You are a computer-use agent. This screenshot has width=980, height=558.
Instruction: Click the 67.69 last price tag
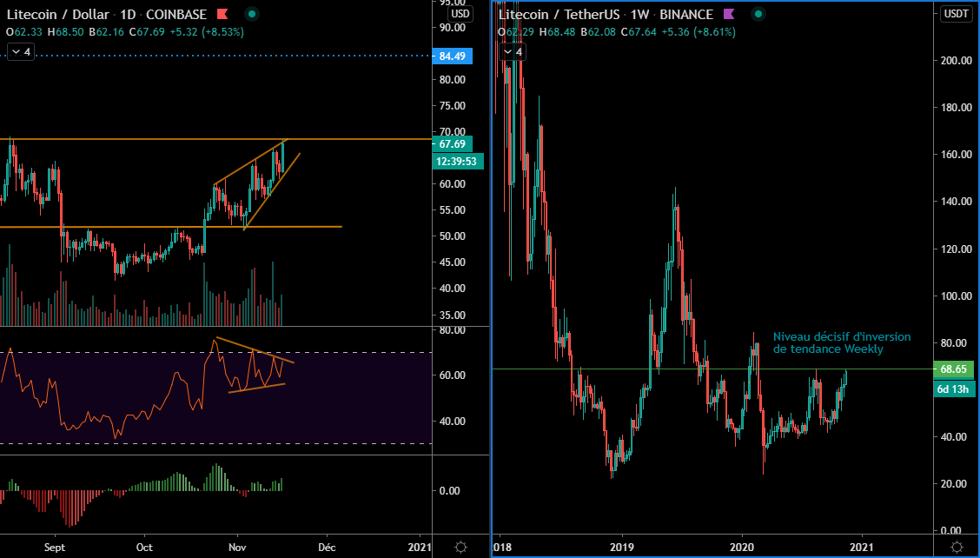pyautogui.click(x=451, y=143)
